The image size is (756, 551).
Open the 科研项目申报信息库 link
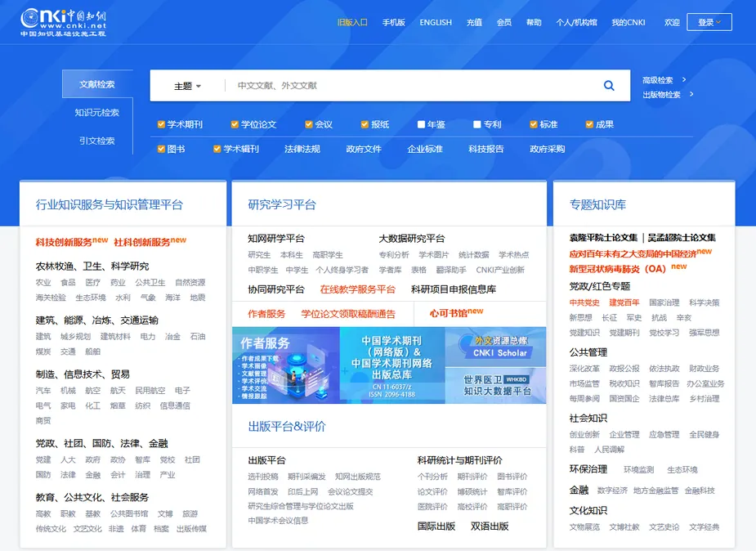[454, 289]
